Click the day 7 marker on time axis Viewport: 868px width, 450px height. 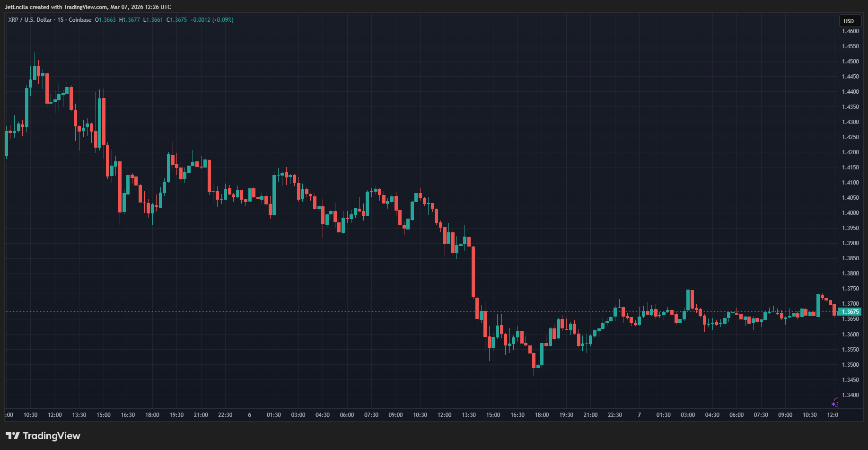(639, 415)
